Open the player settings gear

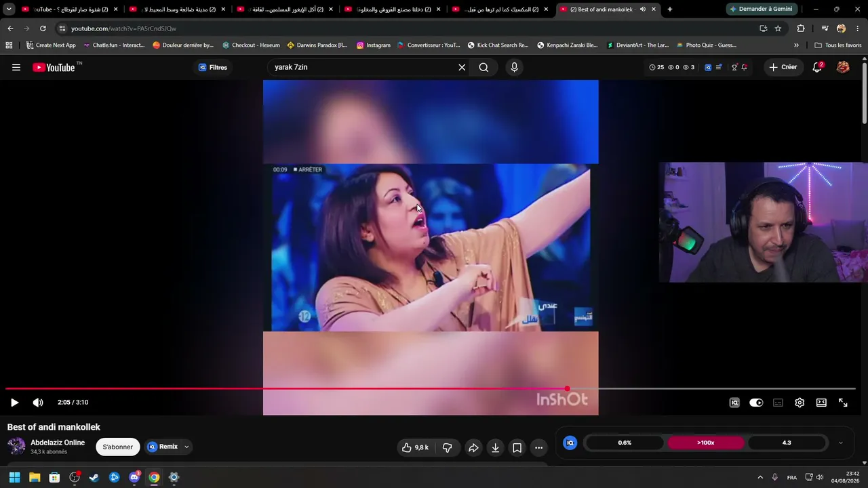tap(800, 403)
